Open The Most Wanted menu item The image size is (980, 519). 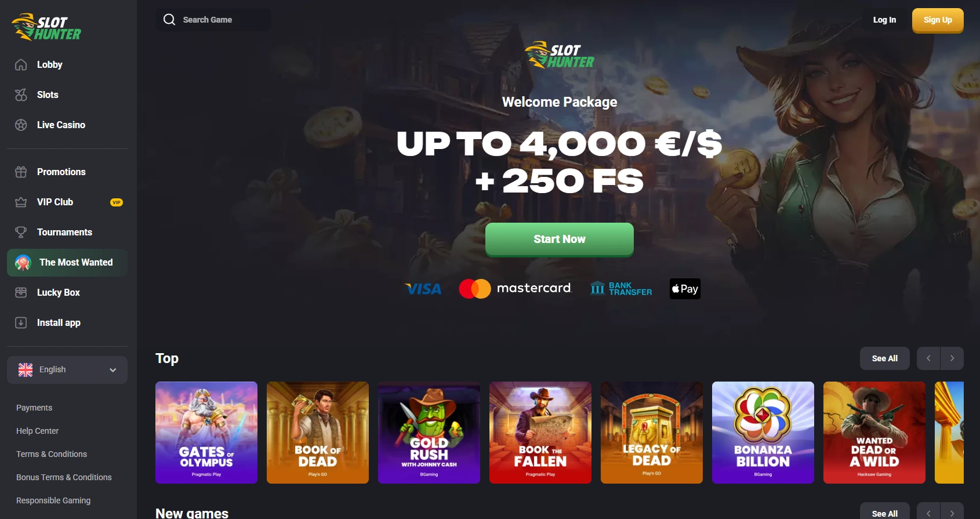[67, 263]
